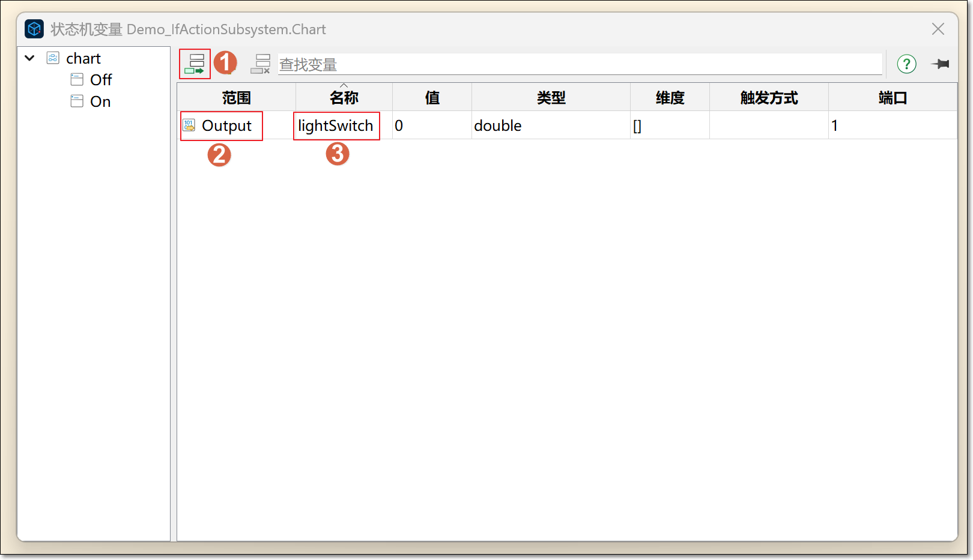Select the Off state in tree
Screen dimensions: 973x560
(x=101, y=80)
